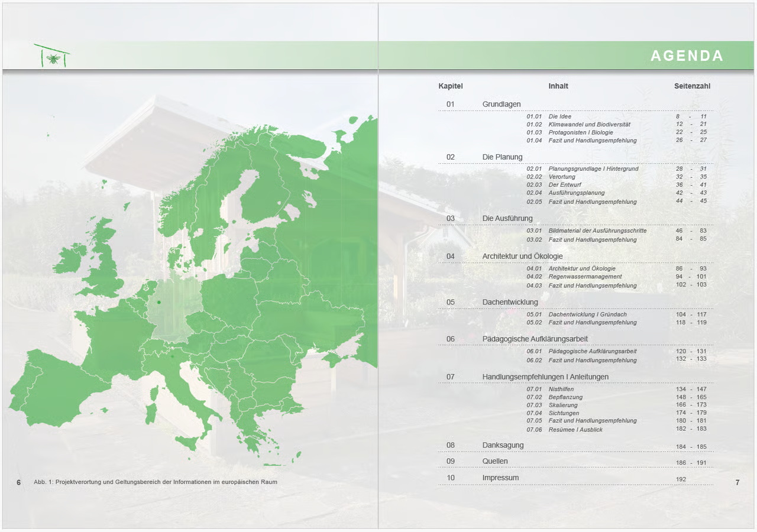Select chapter 02 Die Planung
Image resolution: width=757 pixels, height=532 pixels.
502,157
